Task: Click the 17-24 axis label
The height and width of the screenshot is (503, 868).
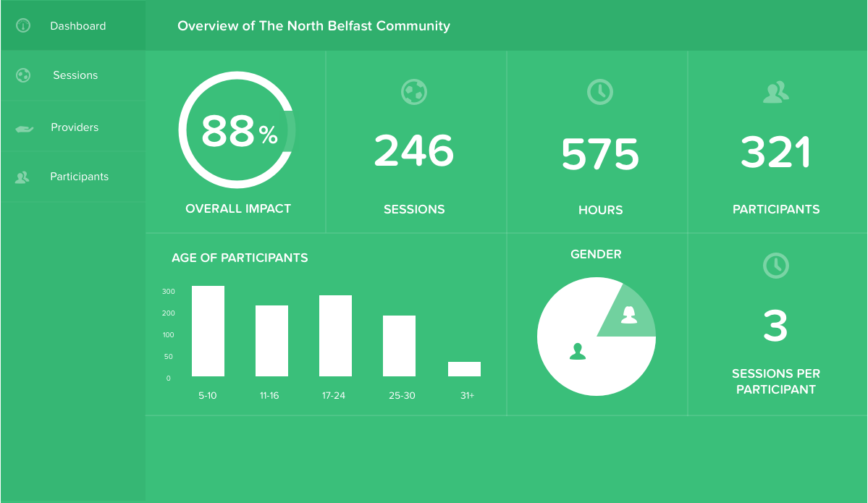Action: coord(334,396)
